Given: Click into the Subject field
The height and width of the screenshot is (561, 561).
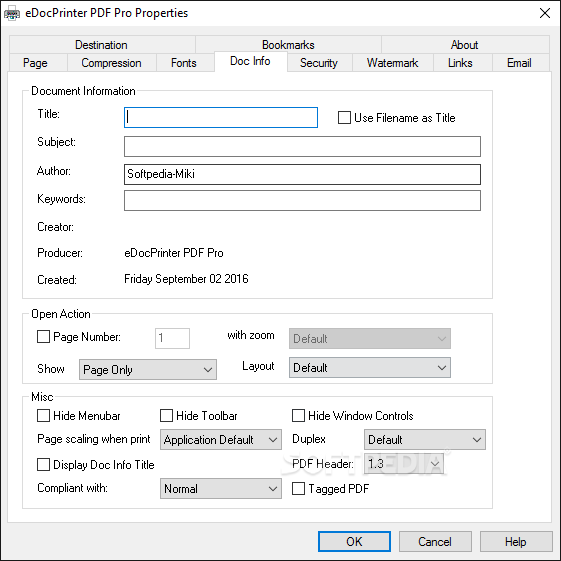Looking at the screenshot, I should (x=302, y=146).
